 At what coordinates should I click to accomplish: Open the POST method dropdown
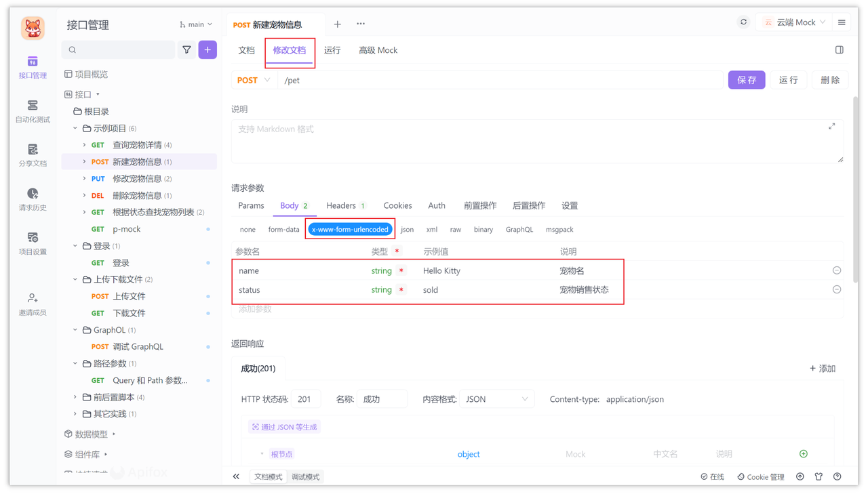(254, 79)
